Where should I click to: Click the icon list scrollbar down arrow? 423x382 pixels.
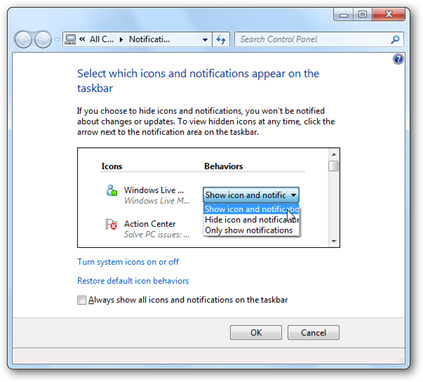point(333,241)
